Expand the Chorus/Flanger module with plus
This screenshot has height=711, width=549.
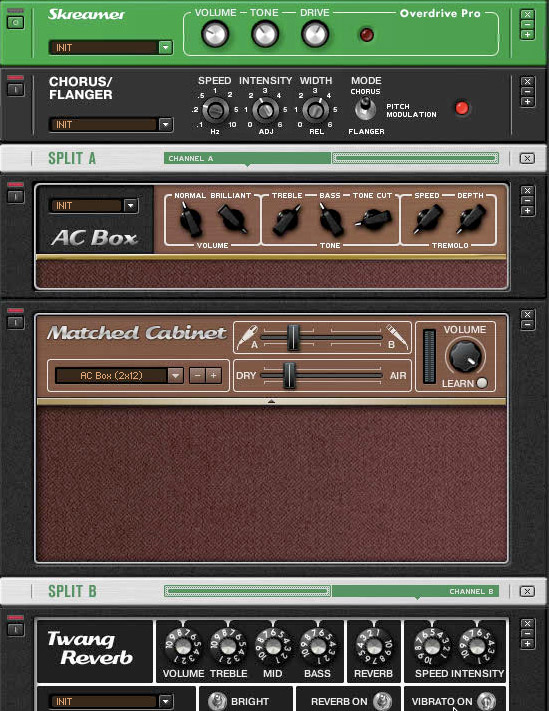click(x=527, y=102)
